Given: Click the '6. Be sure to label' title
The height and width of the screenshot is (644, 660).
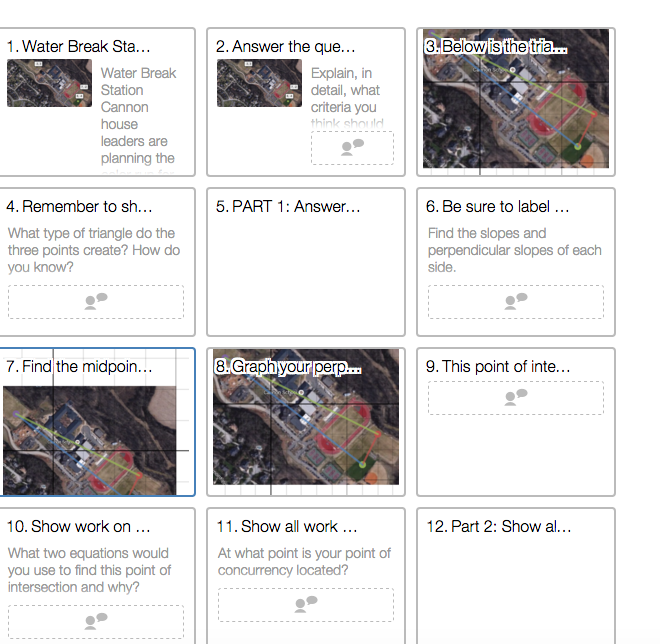Looking at the screenshot, I should point(498,207).
